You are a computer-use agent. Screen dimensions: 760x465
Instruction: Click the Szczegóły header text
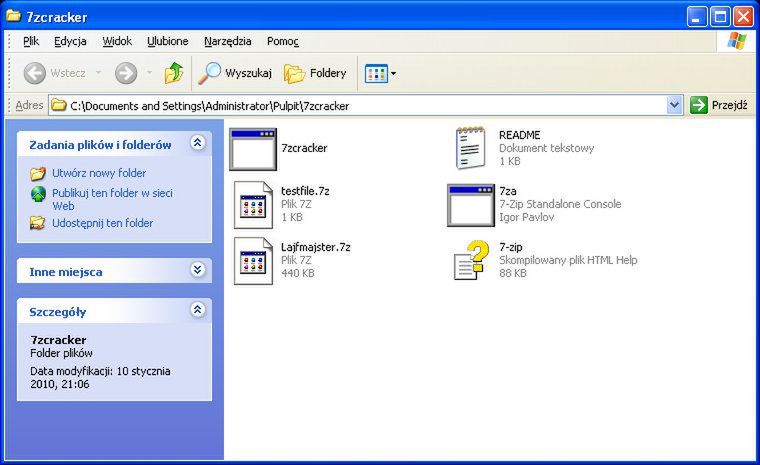tap(58, 312)
